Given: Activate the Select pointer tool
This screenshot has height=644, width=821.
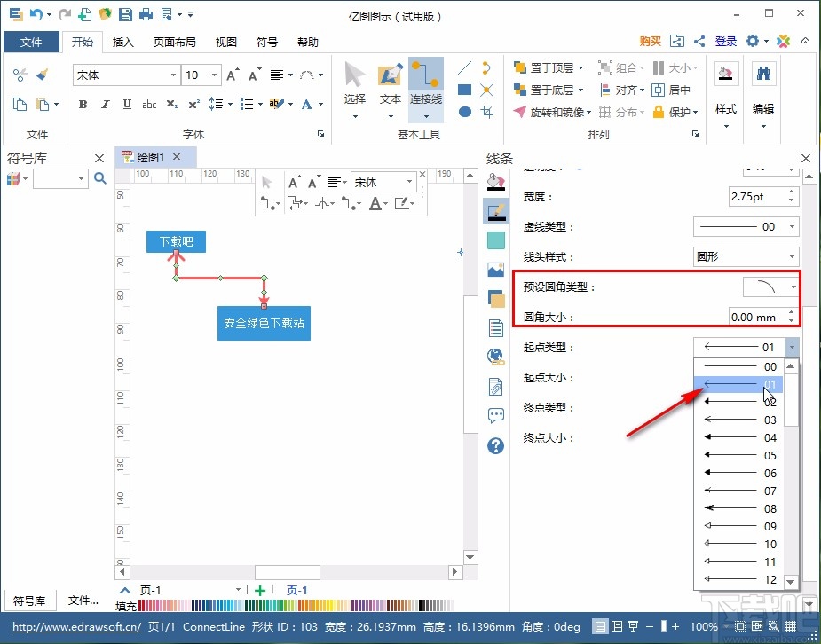Looking at the screenshot, I should tap(355, 90).
